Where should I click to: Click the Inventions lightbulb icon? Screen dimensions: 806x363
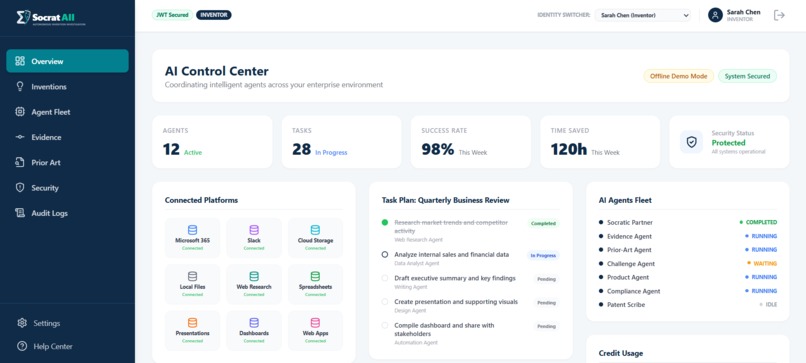coord(20,86)
